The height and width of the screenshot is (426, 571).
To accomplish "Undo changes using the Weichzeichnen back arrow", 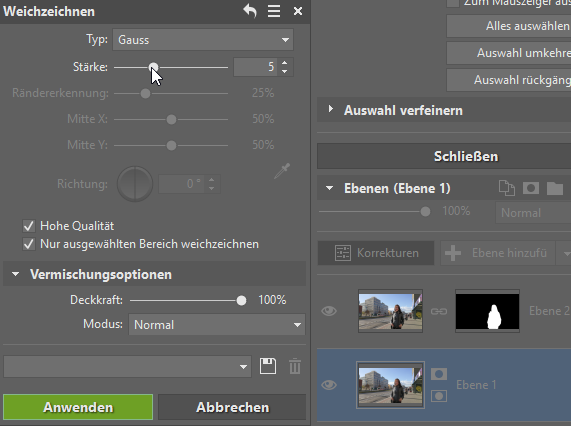I will [250, 11].
